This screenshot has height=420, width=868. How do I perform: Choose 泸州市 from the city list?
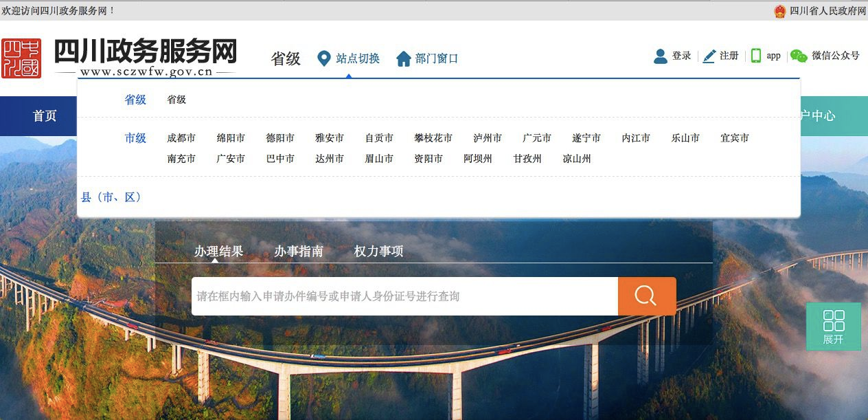(x=488, y=138)
